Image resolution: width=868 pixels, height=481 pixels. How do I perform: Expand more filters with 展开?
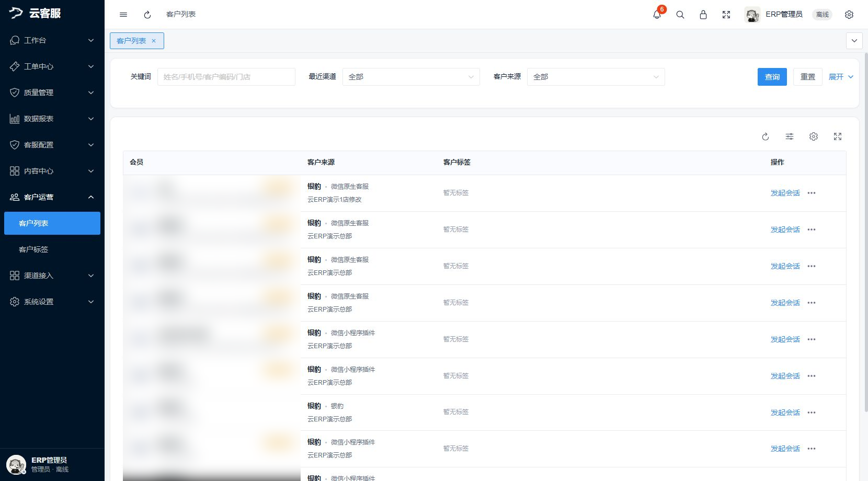click(841, 77)
